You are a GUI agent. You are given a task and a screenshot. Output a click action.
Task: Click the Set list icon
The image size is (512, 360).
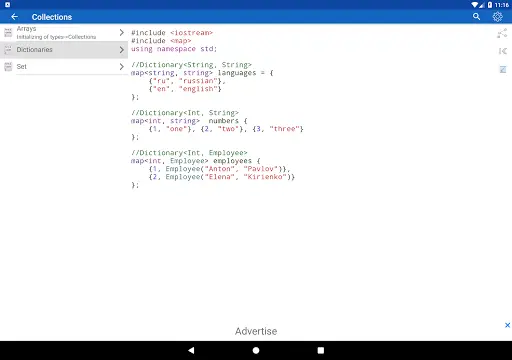coord(8,67)
